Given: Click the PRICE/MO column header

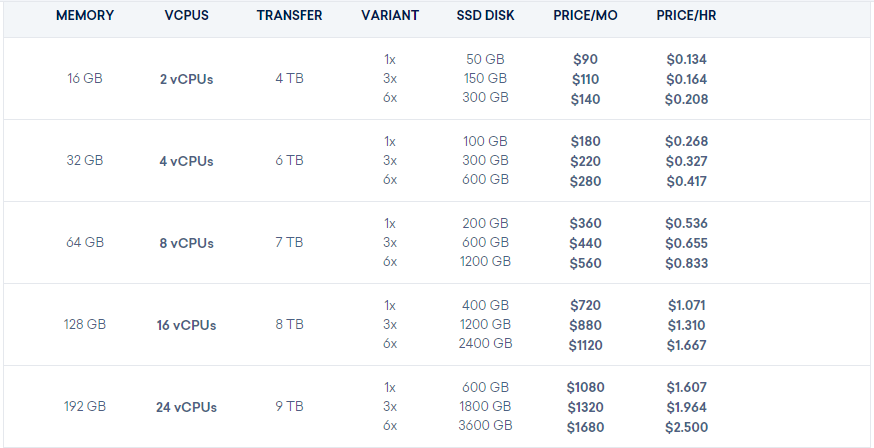Looking at the screenshot, I should click(586, 16).
